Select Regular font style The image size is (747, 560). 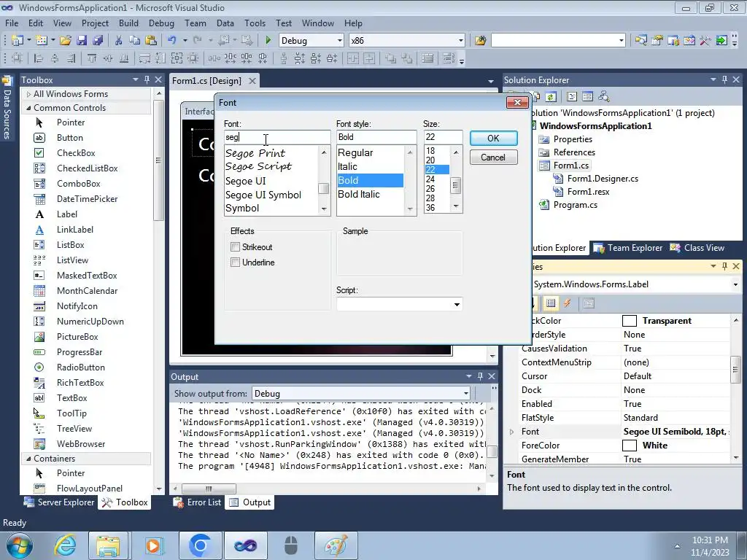click(x=355, y=153)
